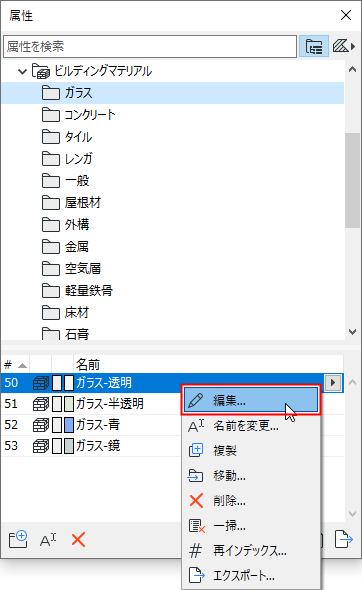Click the export icon at bottom right

tap(344, 540)
